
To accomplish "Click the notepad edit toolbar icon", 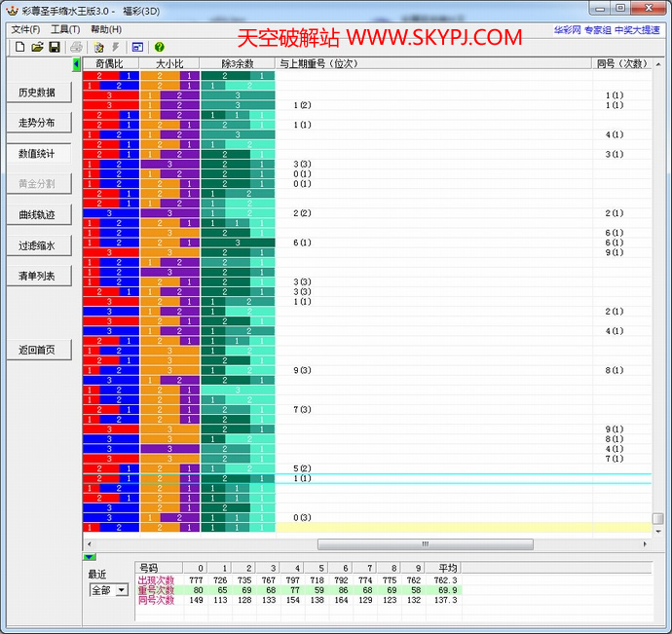I will (x=98, y=47).
